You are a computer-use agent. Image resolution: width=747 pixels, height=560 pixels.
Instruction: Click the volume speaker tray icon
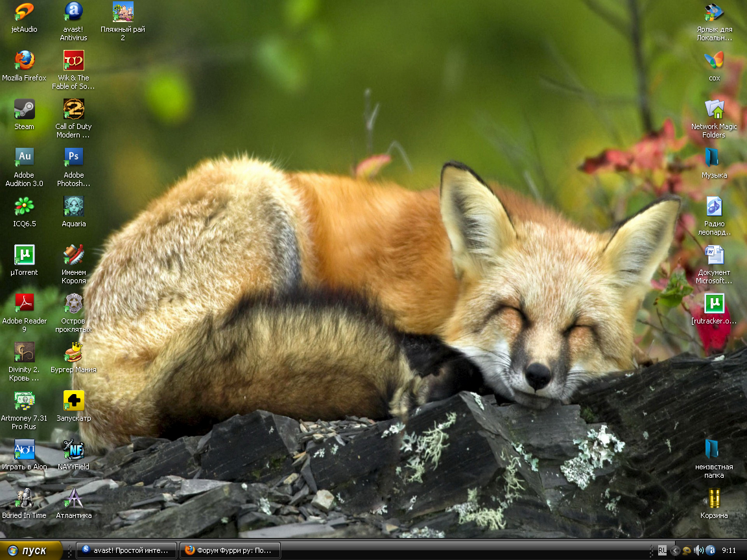pyautogui.click(x=698, y=550)
